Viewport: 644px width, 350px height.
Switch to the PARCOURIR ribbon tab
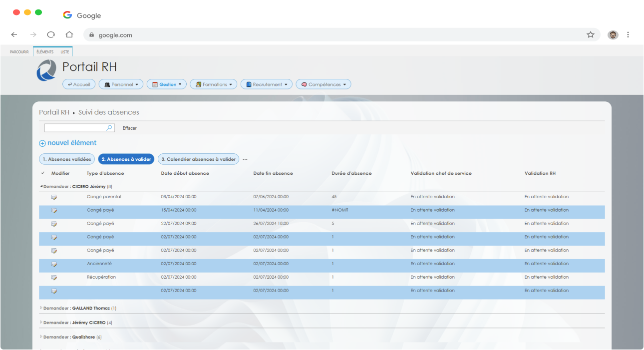coord(19,52)
